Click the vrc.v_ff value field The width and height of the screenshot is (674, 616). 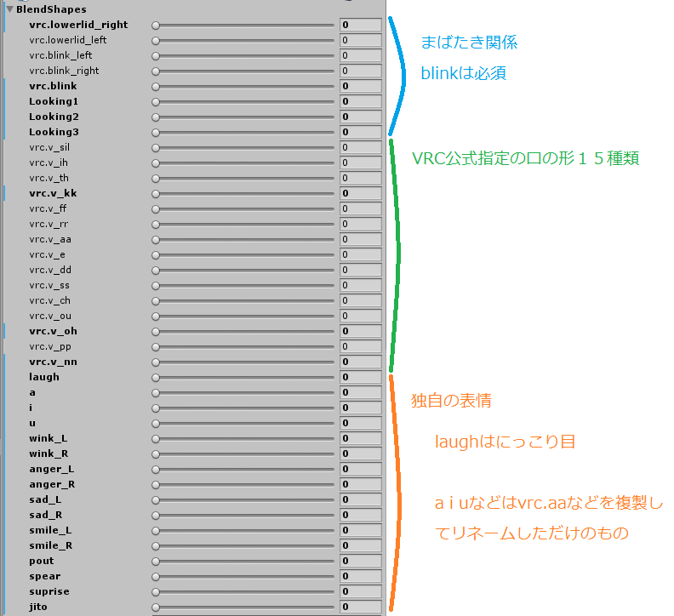coord(360,209)
